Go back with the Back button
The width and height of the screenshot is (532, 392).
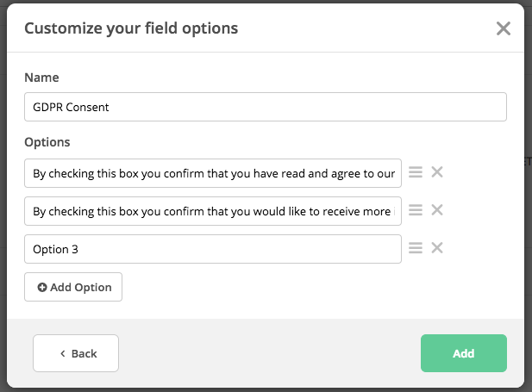click(x=76, y=353)
